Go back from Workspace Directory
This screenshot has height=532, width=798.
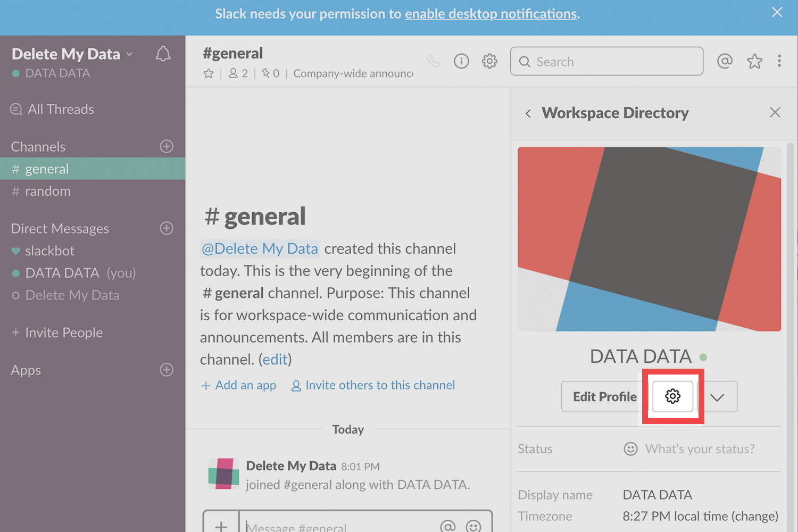pos(528,113)
